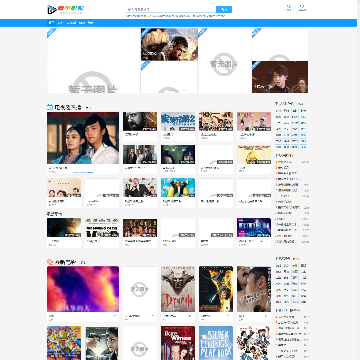Open the poster of man aiming a gun
Image resolution: width=360 pixels, height=360 pixels.
tap(102, 343)
